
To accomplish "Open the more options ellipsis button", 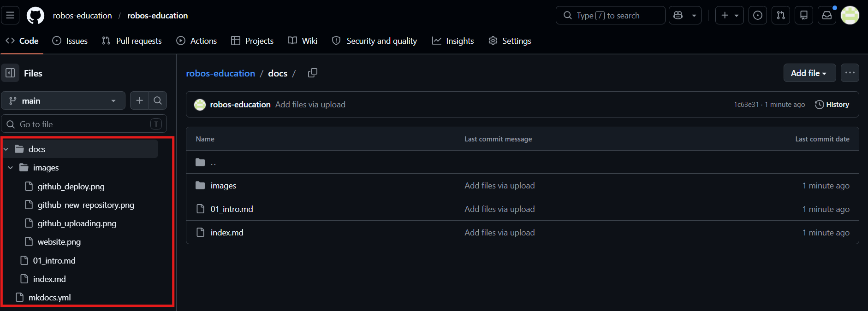I will click(850, 73).
